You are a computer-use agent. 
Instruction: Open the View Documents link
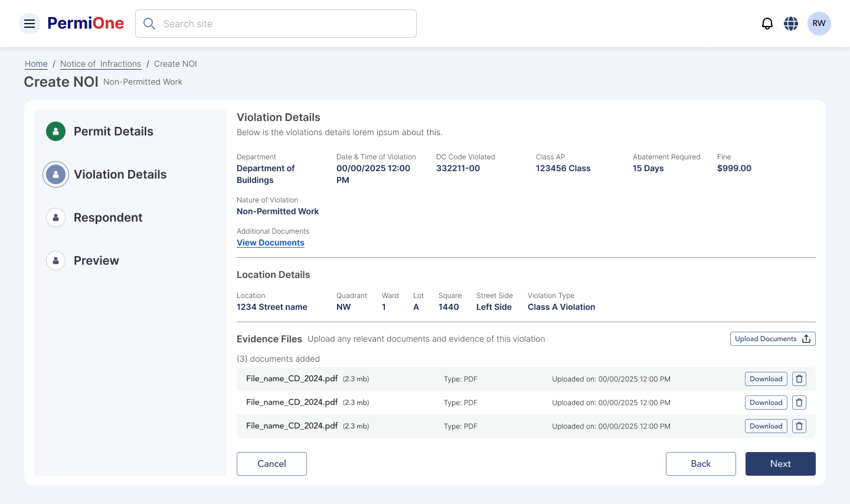[270, 243]
